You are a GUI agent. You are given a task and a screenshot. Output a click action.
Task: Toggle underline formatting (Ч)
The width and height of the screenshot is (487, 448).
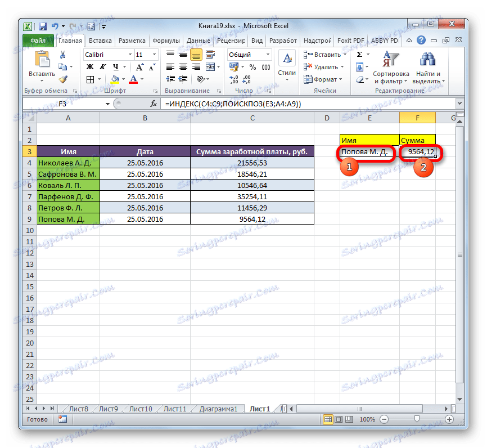tap(115, 67)
